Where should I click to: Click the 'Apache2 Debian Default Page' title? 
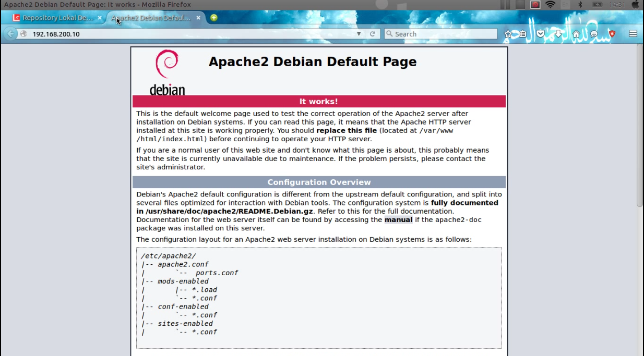(x=313, y=62)
